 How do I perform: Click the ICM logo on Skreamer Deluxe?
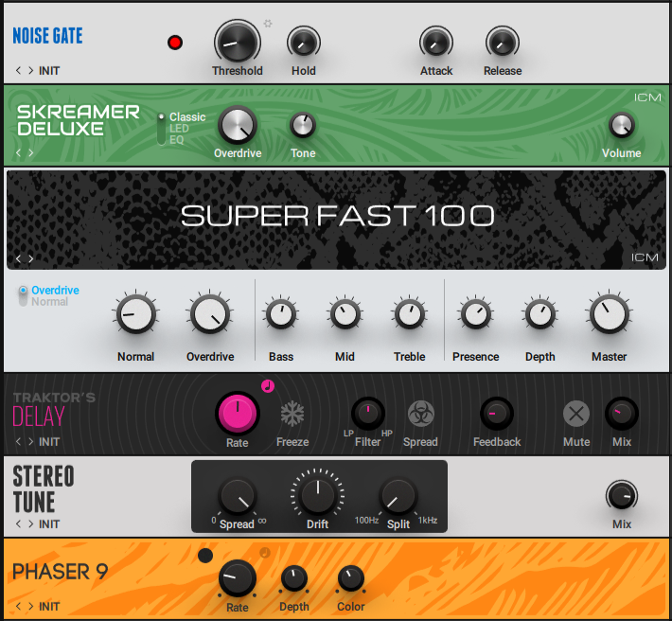coord(647,98)
